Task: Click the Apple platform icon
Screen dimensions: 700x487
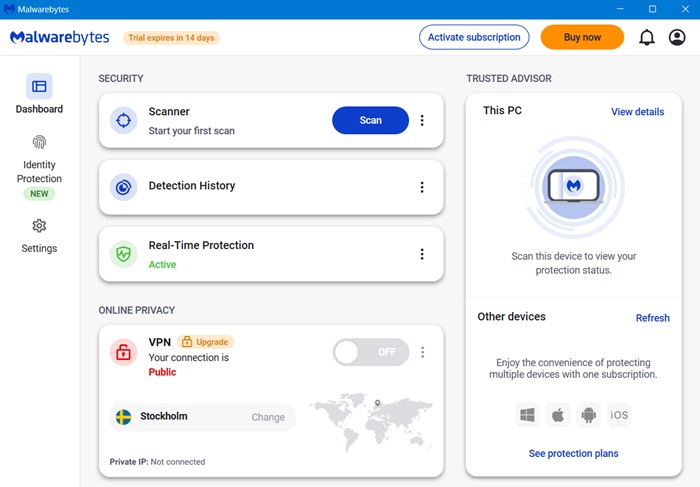Action: click(558, 415)
